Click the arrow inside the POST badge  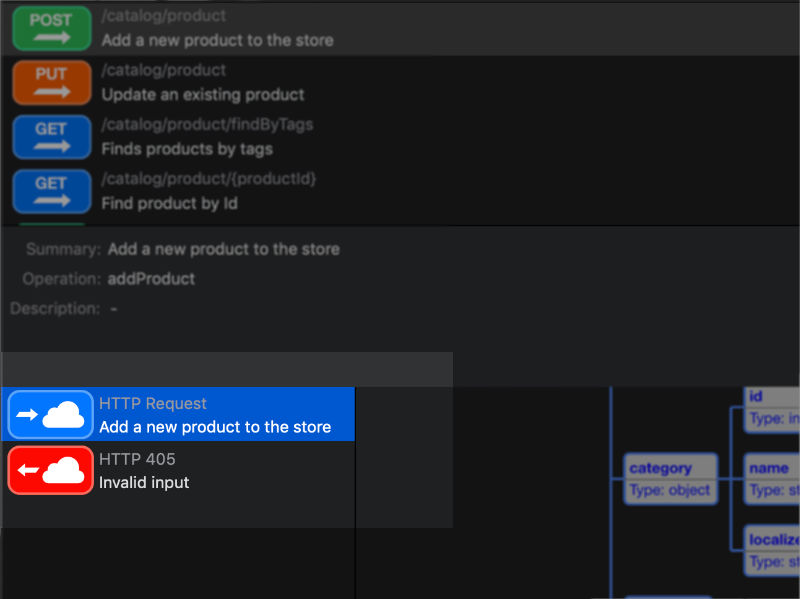pyautogui.click(x=51, y=36)
